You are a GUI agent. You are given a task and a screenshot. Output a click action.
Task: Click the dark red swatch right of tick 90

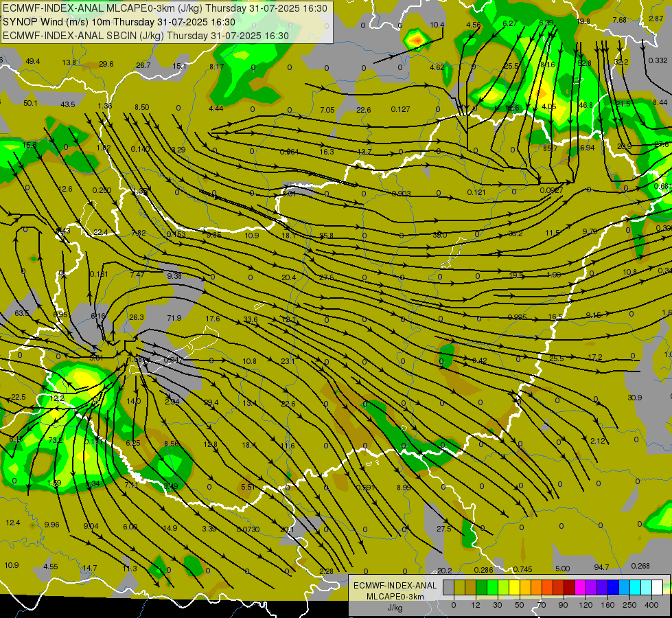(x=570, y=587)
